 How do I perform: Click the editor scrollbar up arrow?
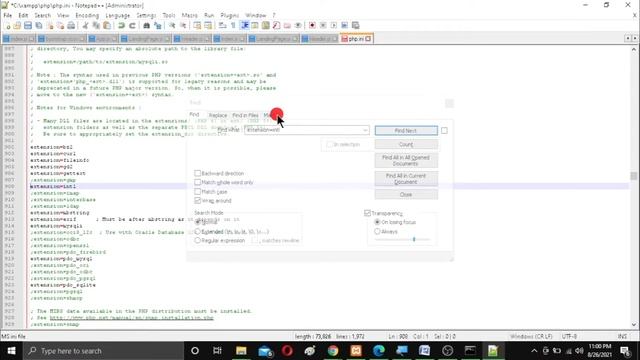click(x=633, y=49)
